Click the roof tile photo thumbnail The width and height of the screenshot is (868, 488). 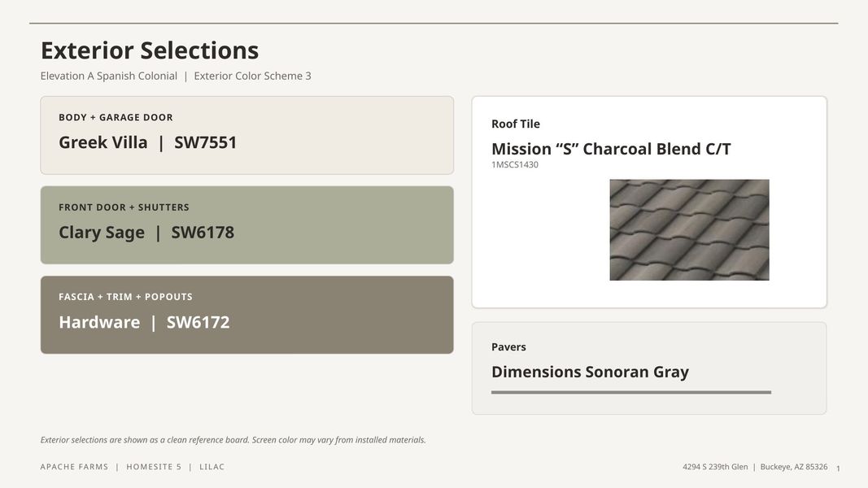689,229
